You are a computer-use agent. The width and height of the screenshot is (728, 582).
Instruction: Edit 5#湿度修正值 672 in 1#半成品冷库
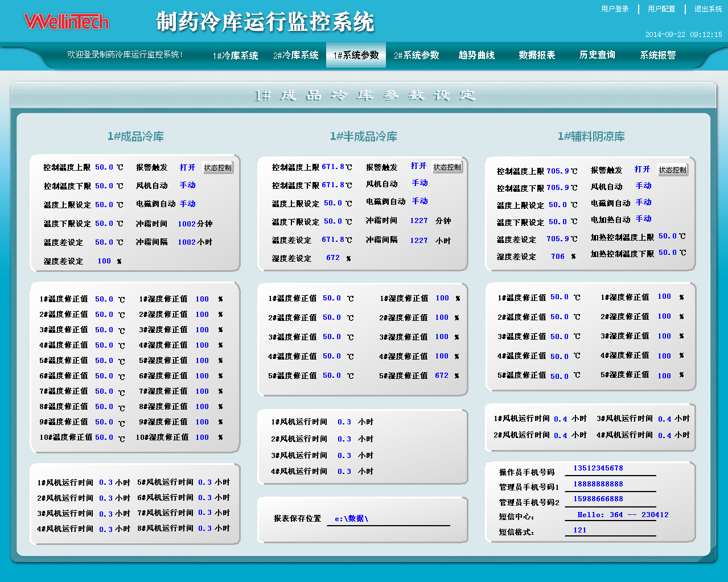point(442,375)
